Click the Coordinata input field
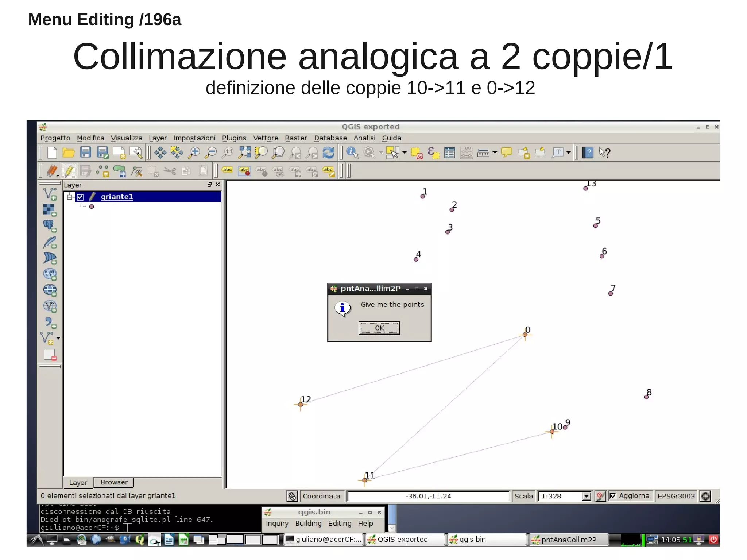Viewport: 747px width, 560px height. pos(428,496)
